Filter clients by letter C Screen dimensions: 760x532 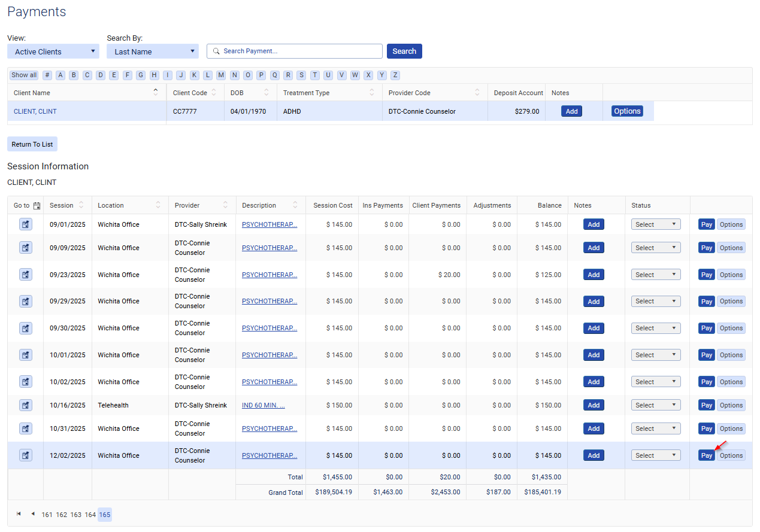click(87, 75)
